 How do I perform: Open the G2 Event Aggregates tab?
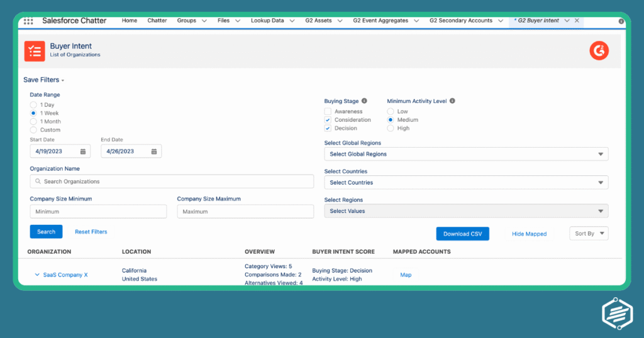point(380,21)
